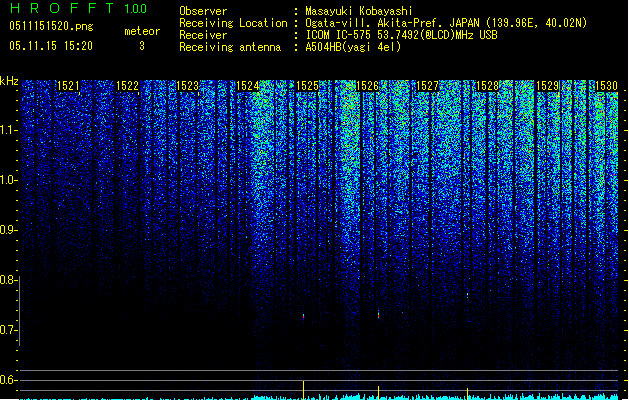Click the 1525 time marker
The height and width of the screenshot is (400, 629).
(308, 86)
